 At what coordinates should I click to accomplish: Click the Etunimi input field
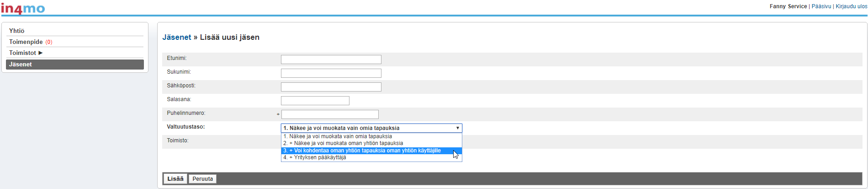[331, 59]
